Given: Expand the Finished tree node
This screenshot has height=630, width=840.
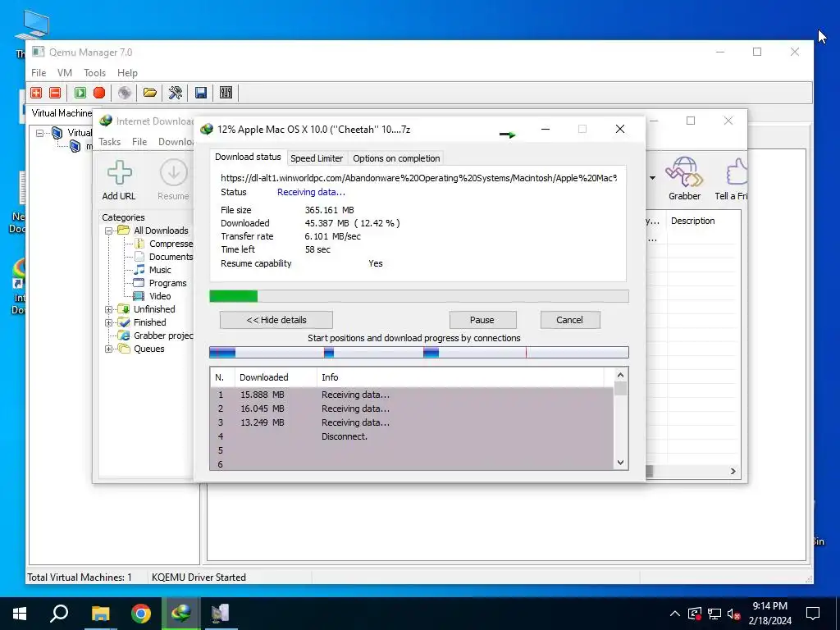Looking at the screenshot, I should [109, 322].
